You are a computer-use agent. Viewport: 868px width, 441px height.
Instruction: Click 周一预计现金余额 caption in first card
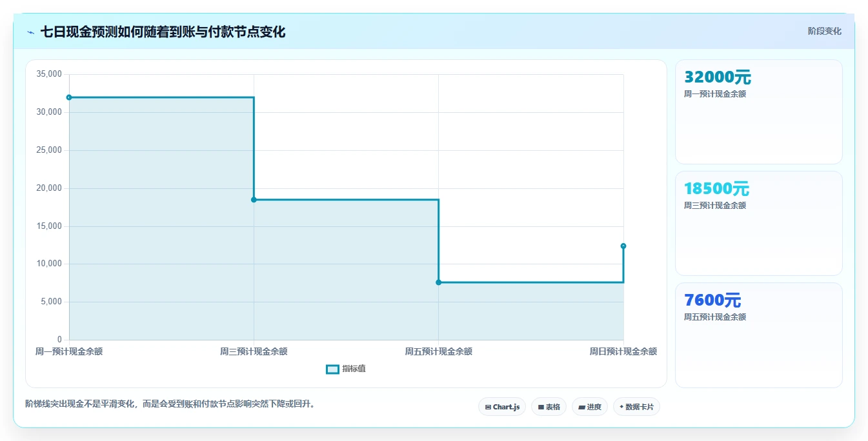(x=715, y=94)
